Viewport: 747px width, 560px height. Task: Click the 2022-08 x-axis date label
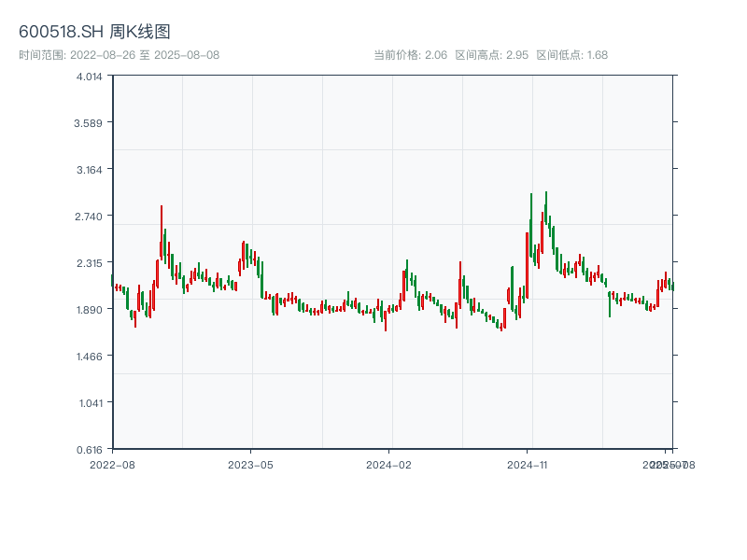112,464
